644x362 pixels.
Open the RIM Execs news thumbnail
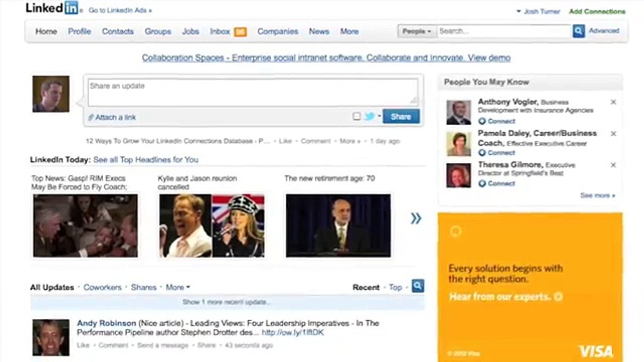pos(86,226)
